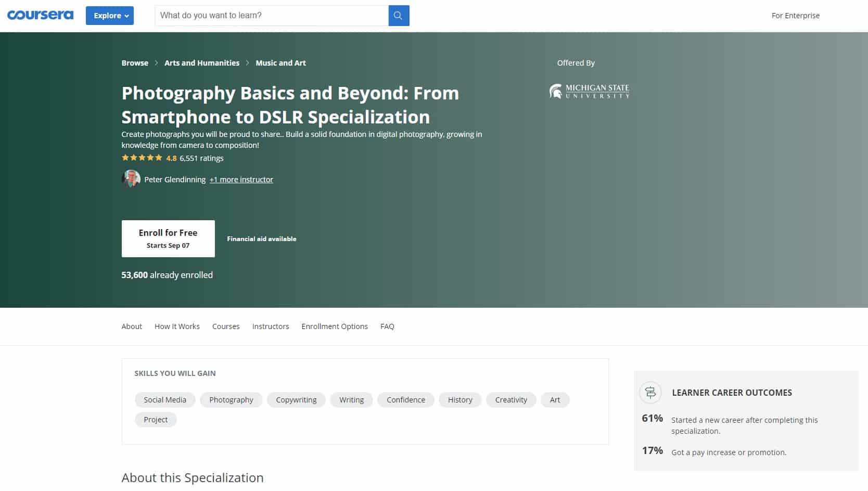Select the Project skill tag
The height and width of the screenshot is (491, 868).
[156, 420]
